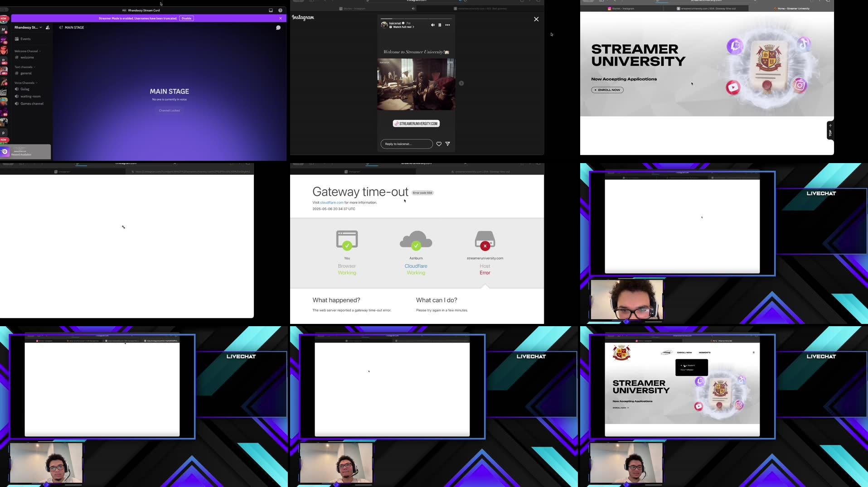Click the story progress bar
The width and height of the screenshot is (868, 487).
[416, 19]
